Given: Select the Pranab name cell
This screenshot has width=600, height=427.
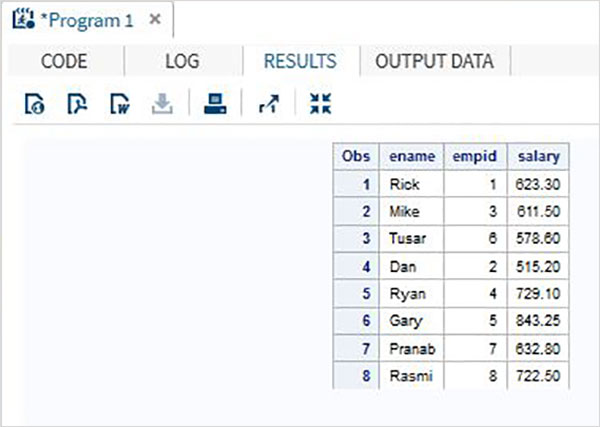Looking at the screenshot, I should point(412,348).
